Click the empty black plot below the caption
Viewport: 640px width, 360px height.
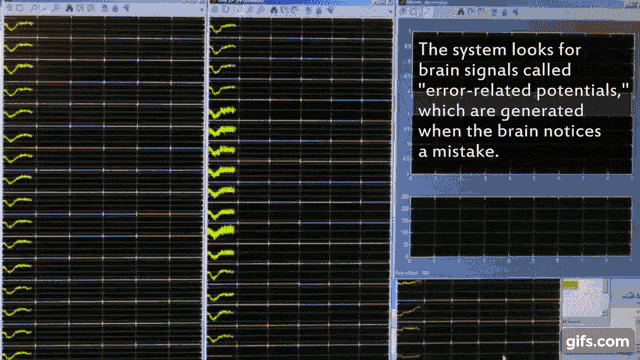coord(521,227)
